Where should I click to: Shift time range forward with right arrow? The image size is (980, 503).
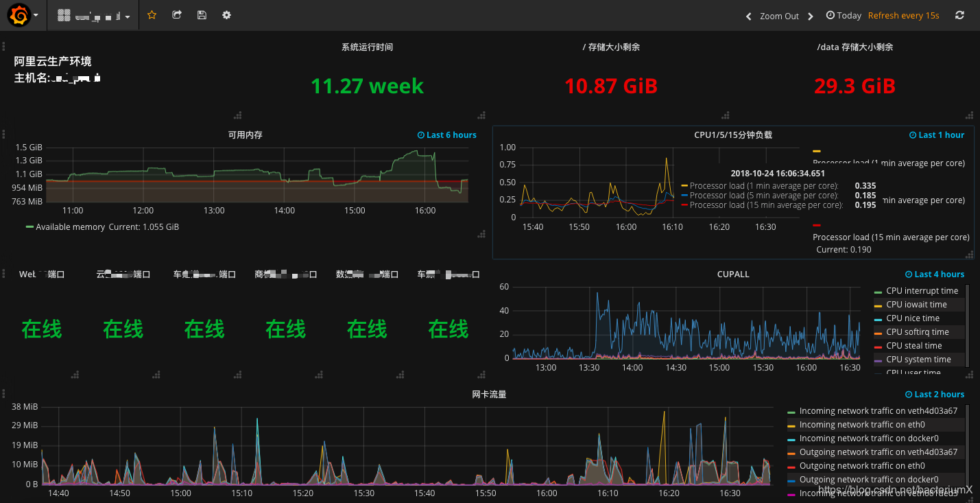811,16
